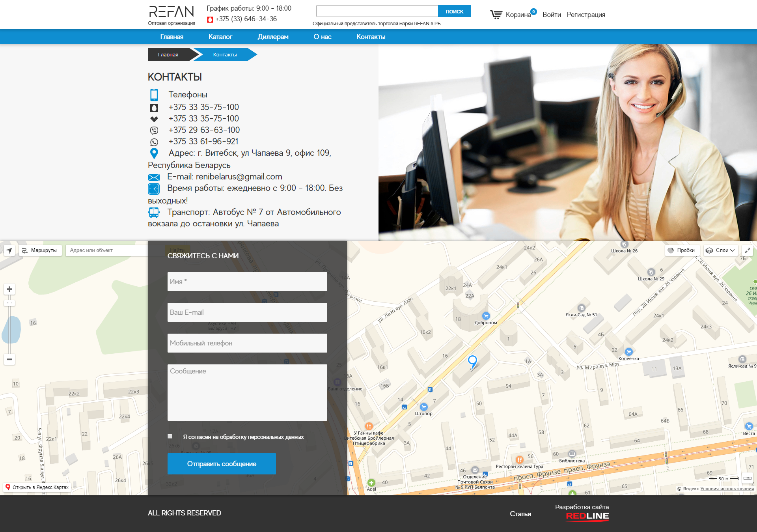Open map in Яндекс.Карты
The image size is (757, 532).
pos(37,487)
